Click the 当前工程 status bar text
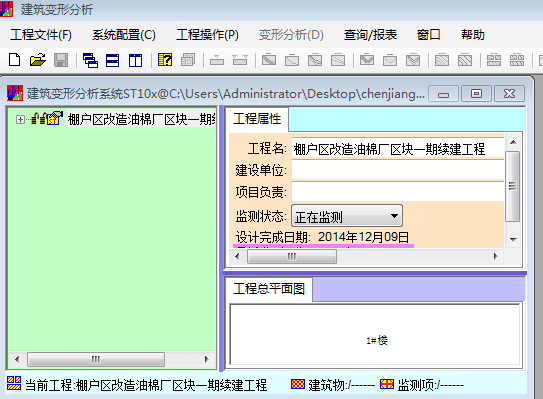 (146, 385)
